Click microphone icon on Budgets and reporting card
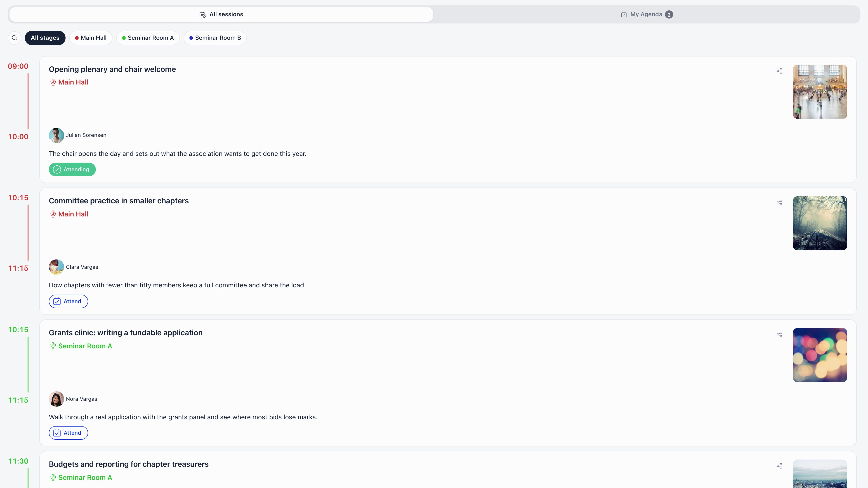 pos(53,478)
